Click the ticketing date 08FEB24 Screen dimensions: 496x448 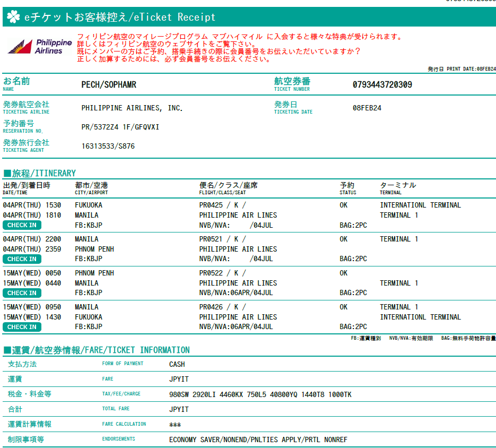click(367, 108)
